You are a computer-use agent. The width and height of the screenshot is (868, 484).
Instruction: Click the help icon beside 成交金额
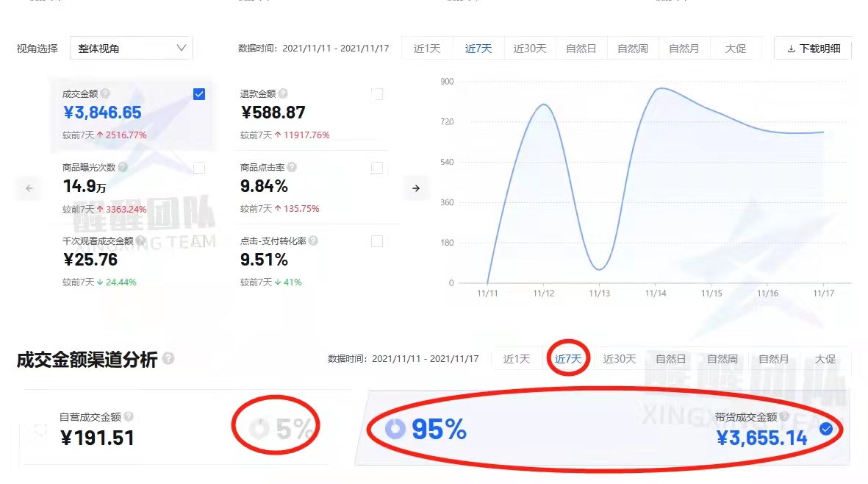(x=105, y=93)
